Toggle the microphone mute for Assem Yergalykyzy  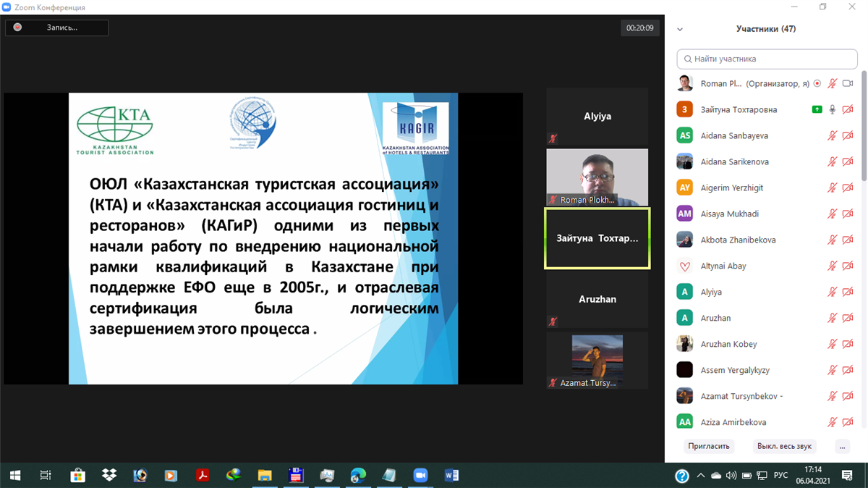(833, 370)
